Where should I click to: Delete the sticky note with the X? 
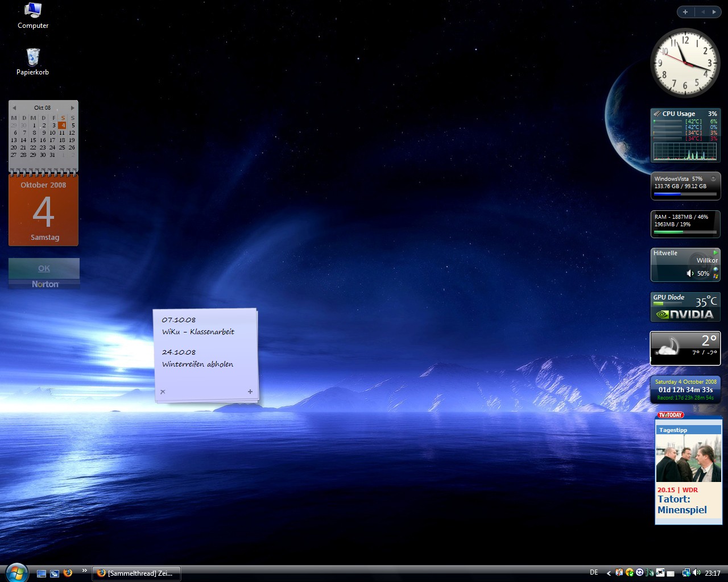[163, 392]
